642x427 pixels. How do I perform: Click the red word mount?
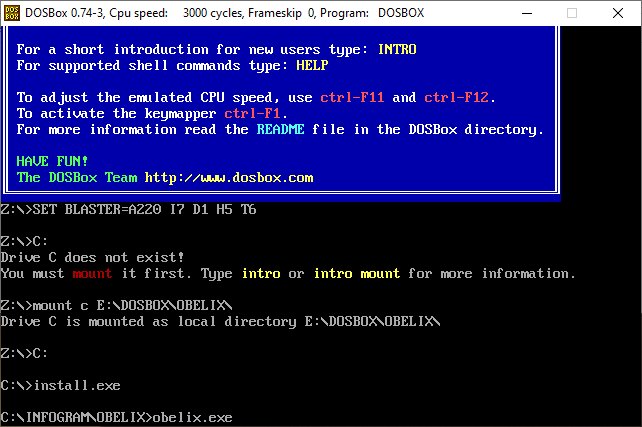pos(94,273)
